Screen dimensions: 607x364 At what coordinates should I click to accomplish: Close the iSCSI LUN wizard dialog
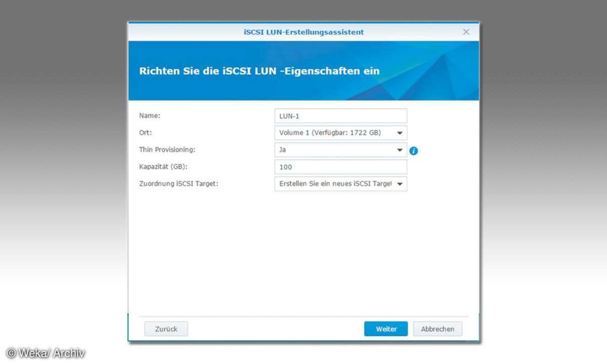click(x=466, y=32)
